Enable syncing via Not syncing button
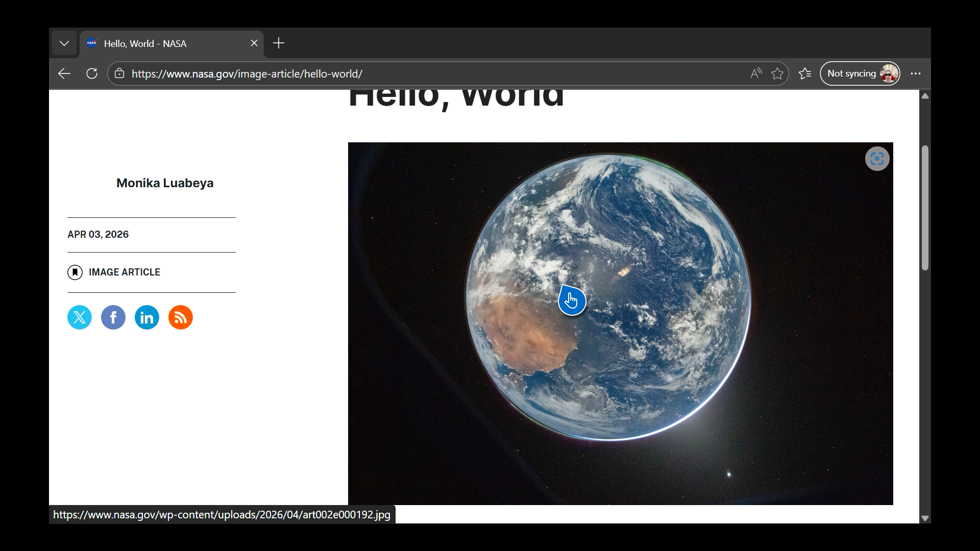This screenshot has height=551, width=980. pyautogui.click(x=860, y=73)
